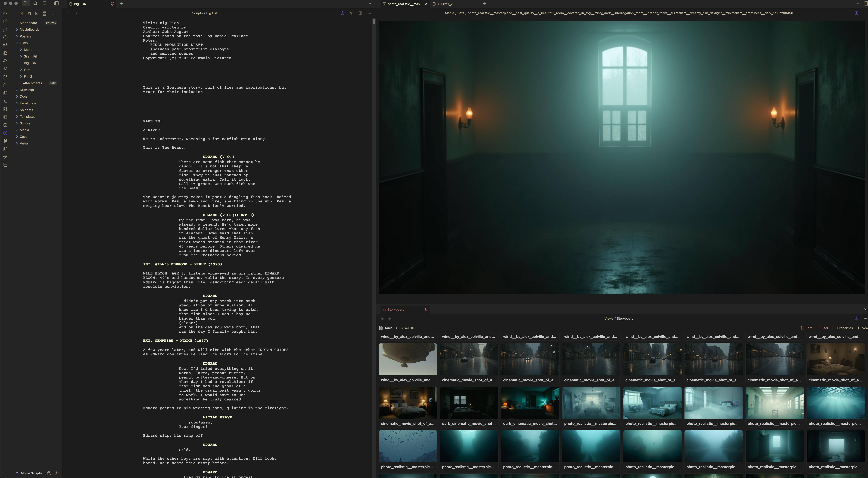
Task: Unpin the Big Fish tab
Action: click(112, 4)
